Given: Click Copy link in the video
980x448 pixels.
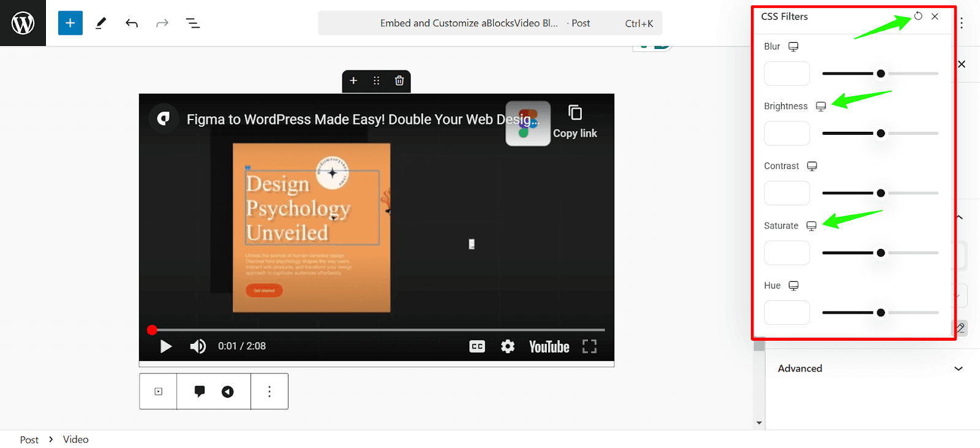Looking at the screenshot, I should [x=575, y=121].
